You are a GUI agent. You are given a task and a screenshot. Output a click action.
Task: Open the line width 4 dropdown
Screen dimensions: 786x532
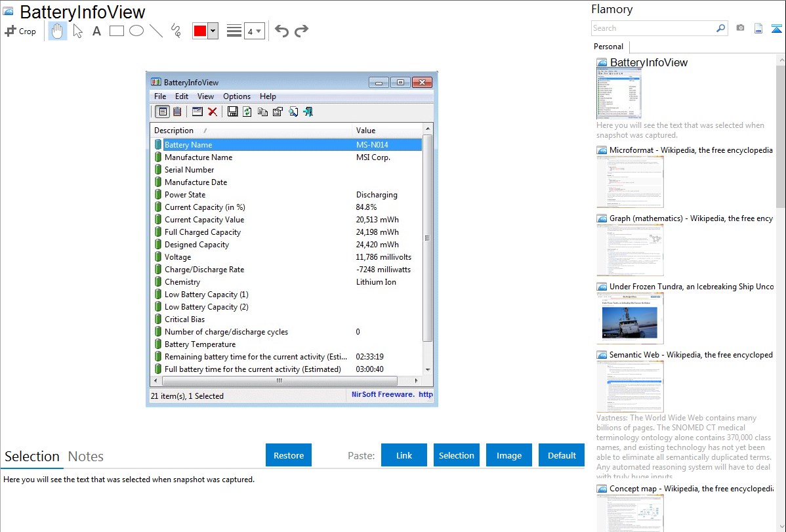click(254, 31)
